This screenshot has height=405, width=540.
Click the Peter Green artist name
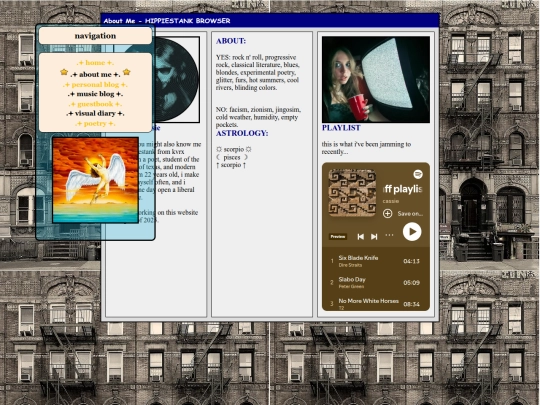pos(351,287)
